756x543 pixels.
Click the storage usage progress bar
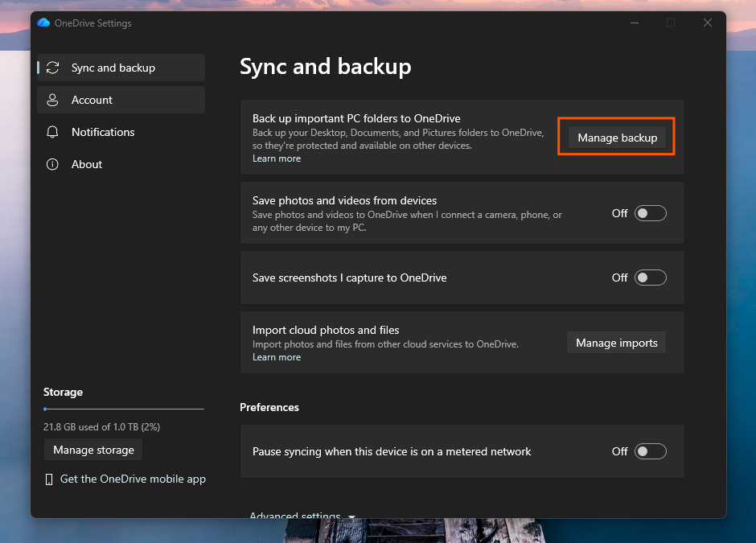click(124, 409)
